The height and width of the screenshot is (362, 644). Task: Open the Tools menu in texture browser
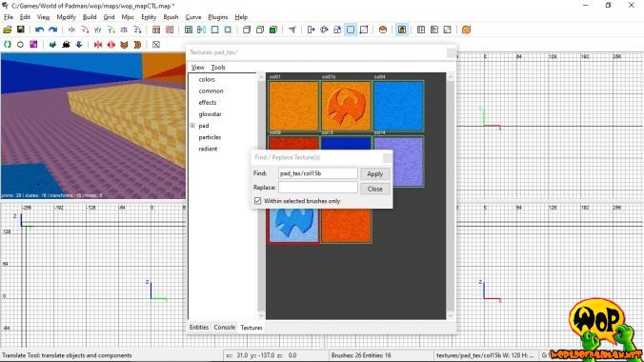[x=218, y=67]
